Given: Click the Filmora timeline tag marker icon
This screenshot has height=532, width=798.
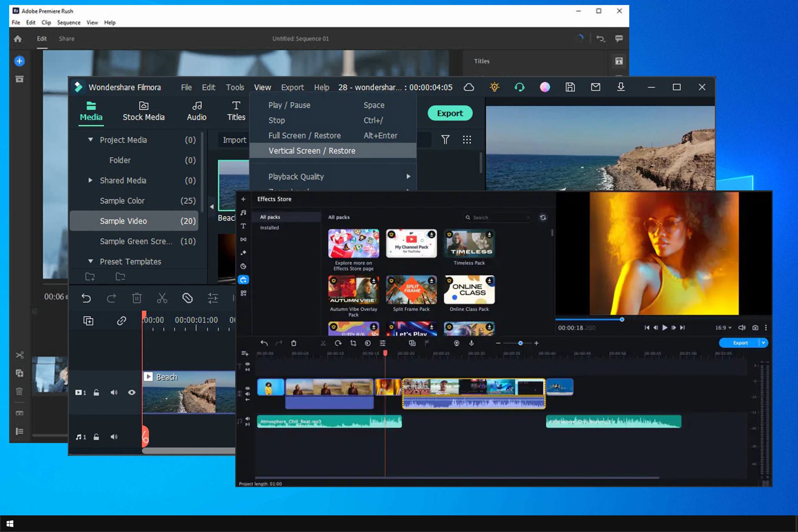Looking at the screenshot, I should pos(187,298).
